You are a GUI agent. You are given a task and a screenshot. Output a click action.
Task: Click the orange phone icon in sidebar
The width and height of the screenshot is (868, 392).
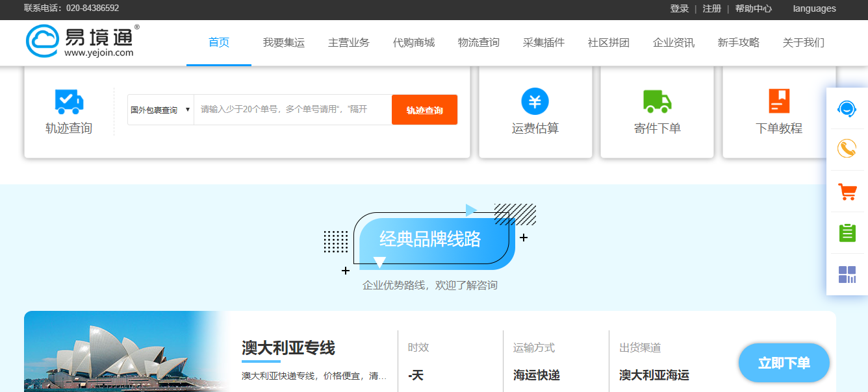[847, 149]
